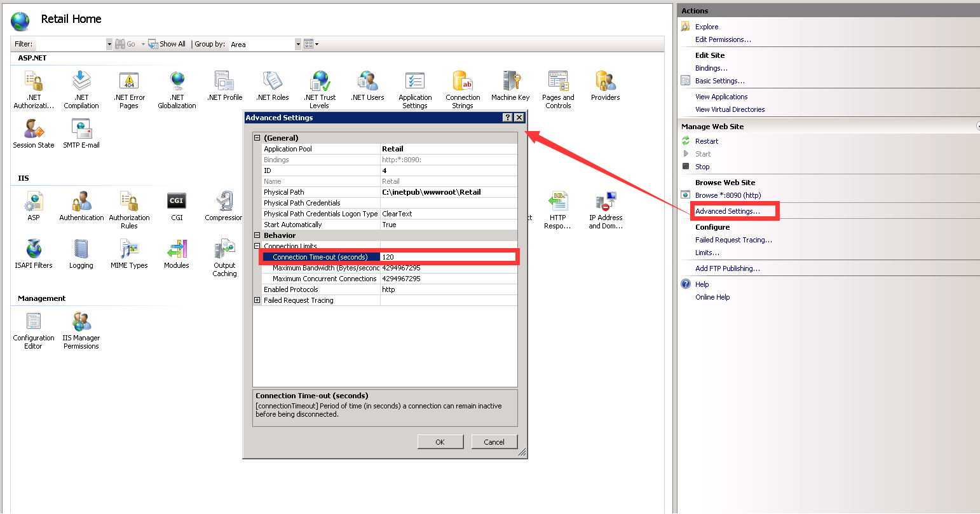This screenshot has width=980, height=514.
Task: Select the Application Pool property row
Action: coord(390,149)
